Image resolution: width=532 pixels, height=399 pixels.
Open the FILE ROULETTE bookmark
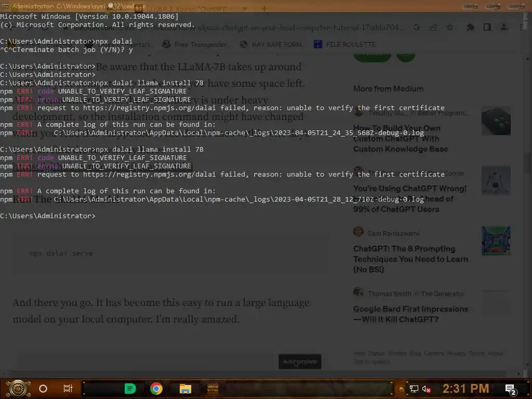(345, 44)
